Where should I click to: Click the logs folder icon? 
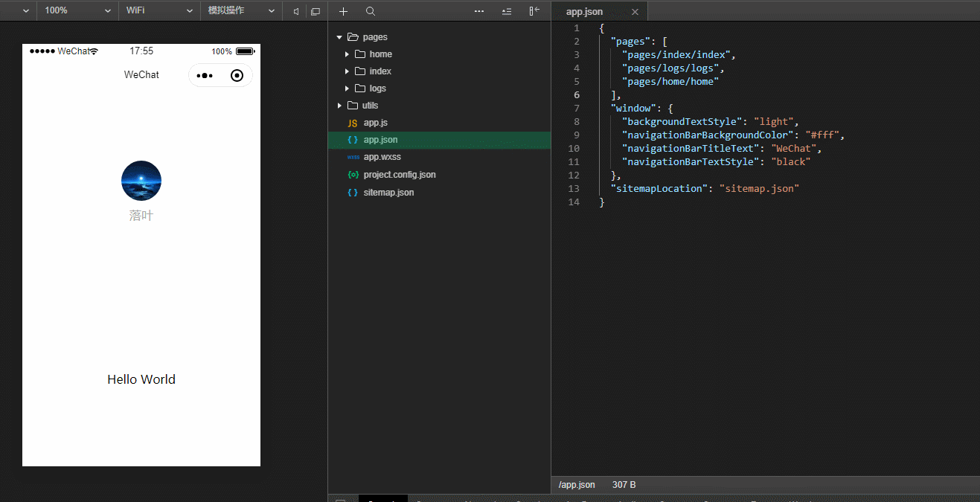(360, 89)
